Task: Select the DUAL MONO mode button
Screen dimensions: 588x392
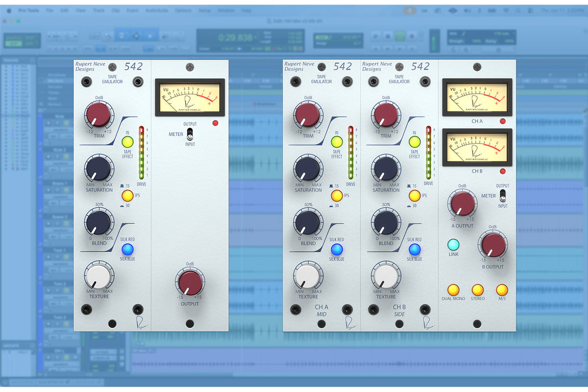Action: 453,290
